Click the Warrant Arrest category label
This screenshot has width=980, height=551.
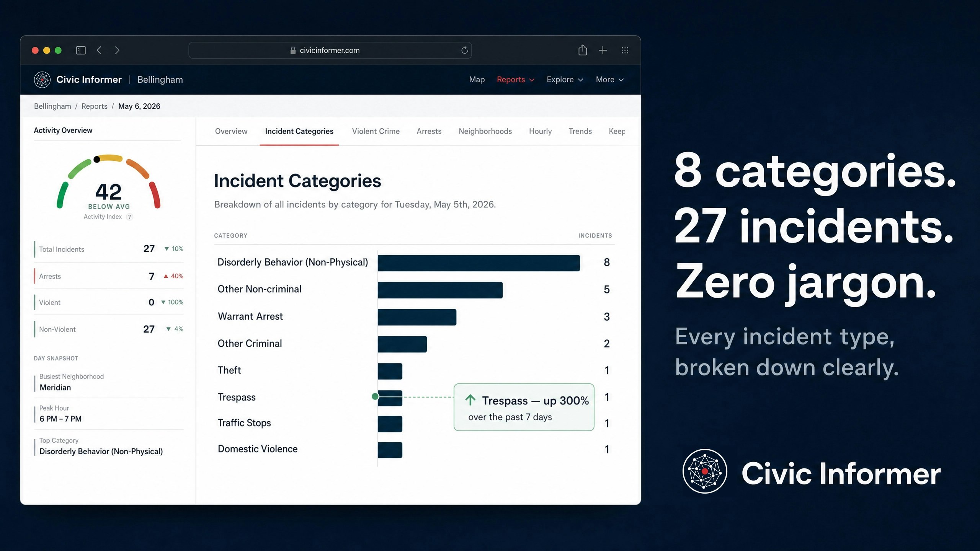[x=250, y=316]
